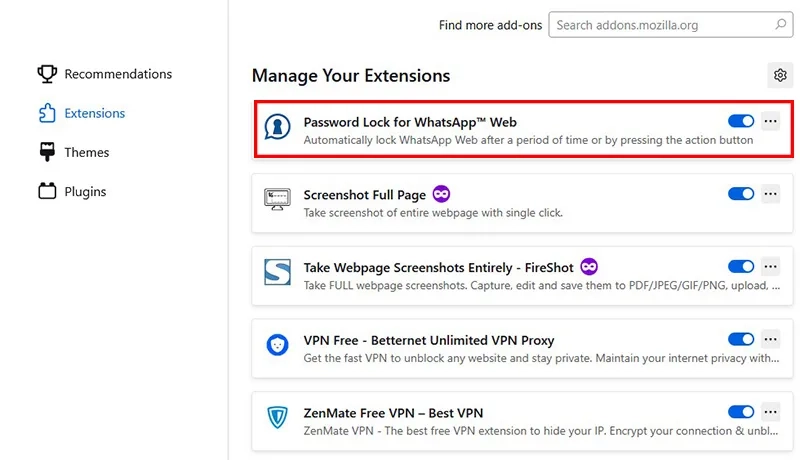Open more options menu for FireShot extension

click(770, 267)
